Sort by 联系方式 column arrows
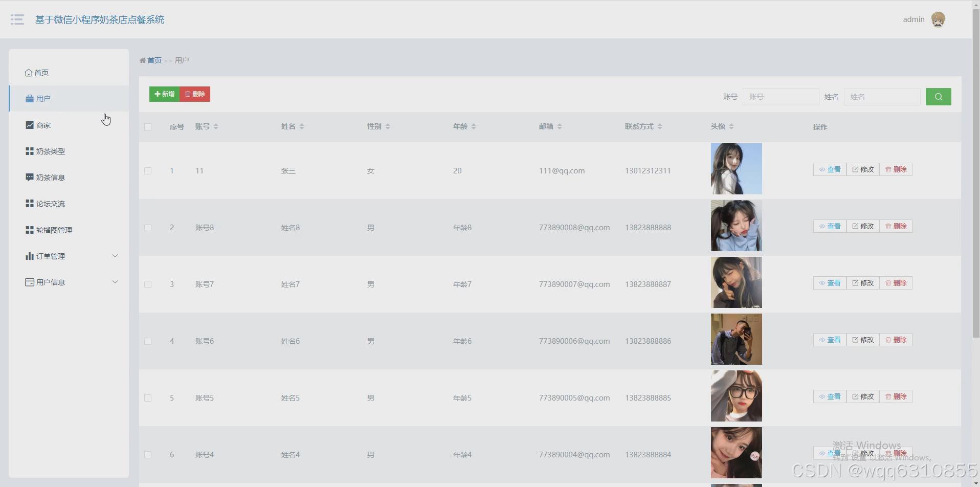 pyautogui.click(x=660, y=126)
